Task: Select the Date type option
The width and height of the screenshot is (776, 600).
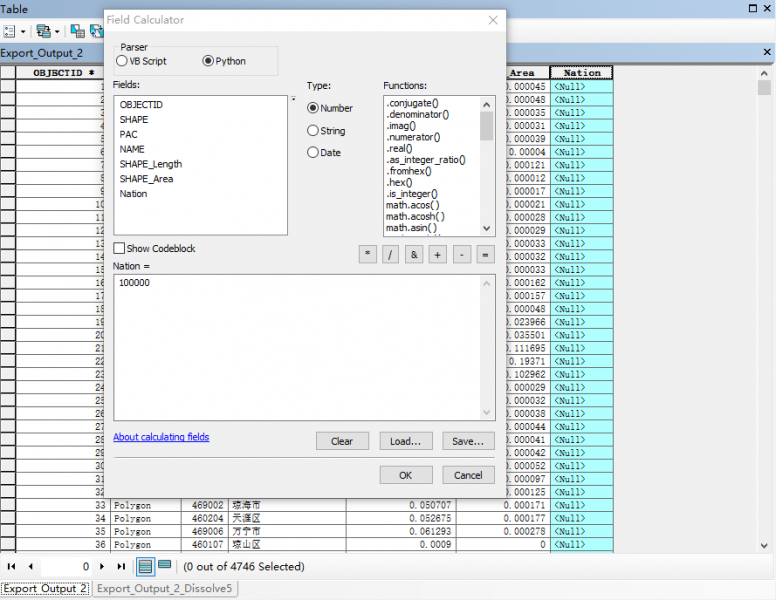Action: [313, 153]
